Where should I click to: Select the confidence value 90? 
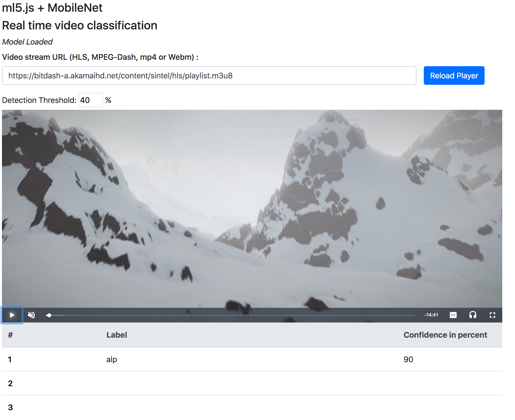click(408, 359)
